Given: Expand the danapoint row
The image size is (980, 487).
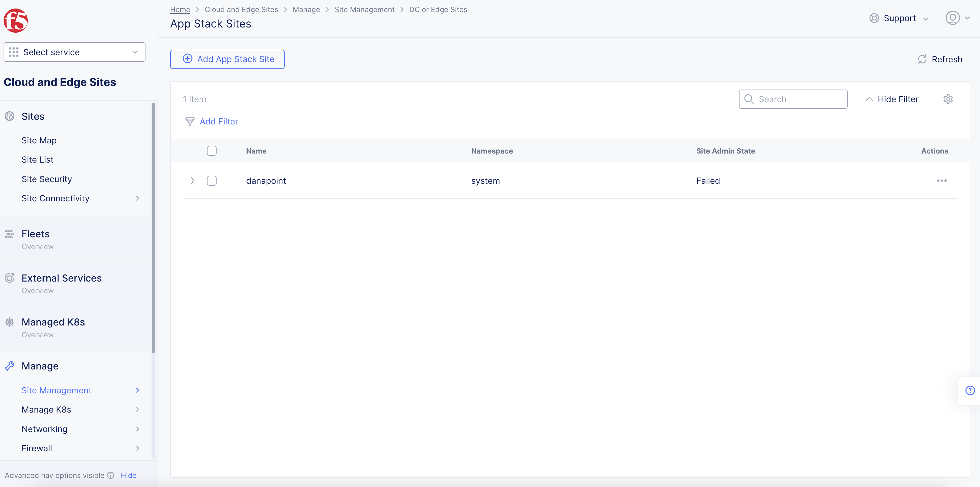Looking at the screenshot, I should (192, 181).
